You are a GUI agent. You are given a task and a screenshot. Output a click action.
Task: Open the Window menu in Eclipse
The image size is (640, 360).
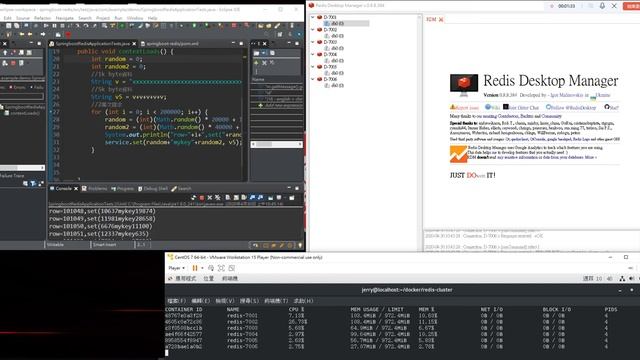135,18
